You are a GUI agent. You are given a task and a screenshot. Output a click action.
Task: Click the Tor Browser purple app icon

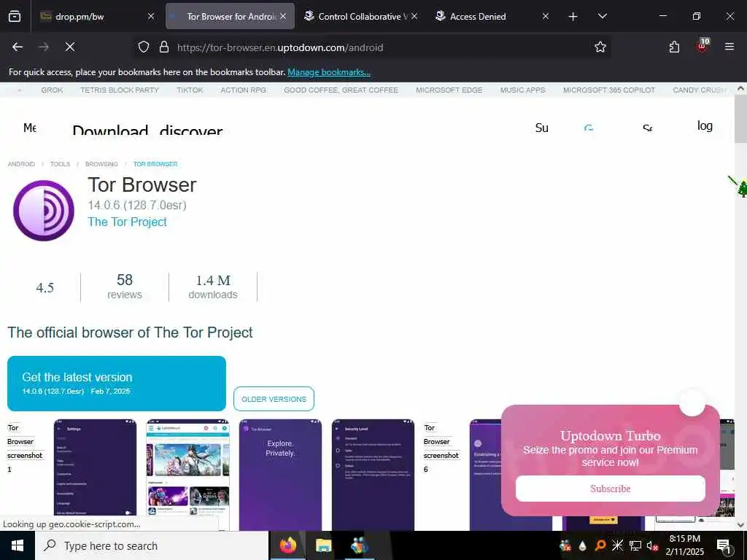(43, 210)
